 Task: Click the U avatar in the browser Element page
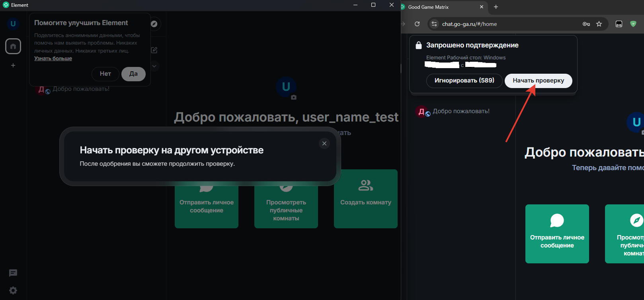636,122
